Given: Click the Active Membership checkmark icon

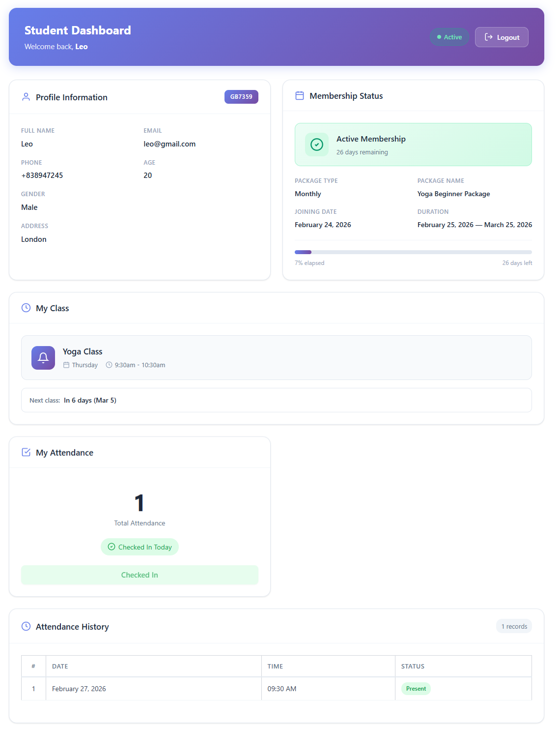Looking at the screenshot, I should (317, 145).
